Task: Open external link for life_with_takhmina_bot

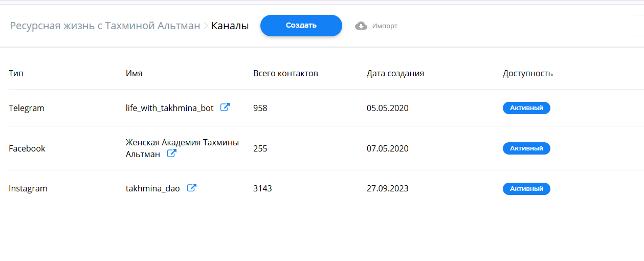Action: [225, 107]
